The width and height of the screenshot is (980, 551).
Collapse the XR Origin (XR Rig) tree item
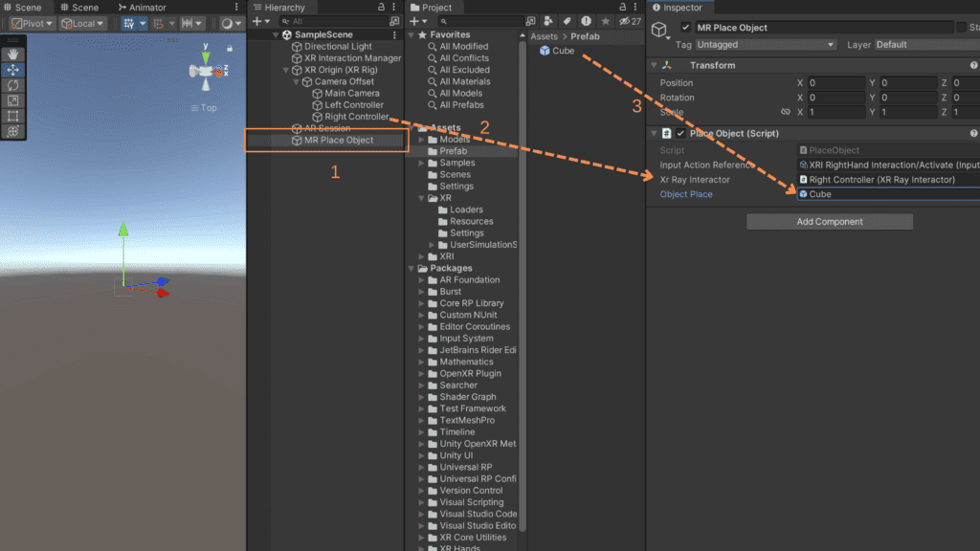click(284, 70)
